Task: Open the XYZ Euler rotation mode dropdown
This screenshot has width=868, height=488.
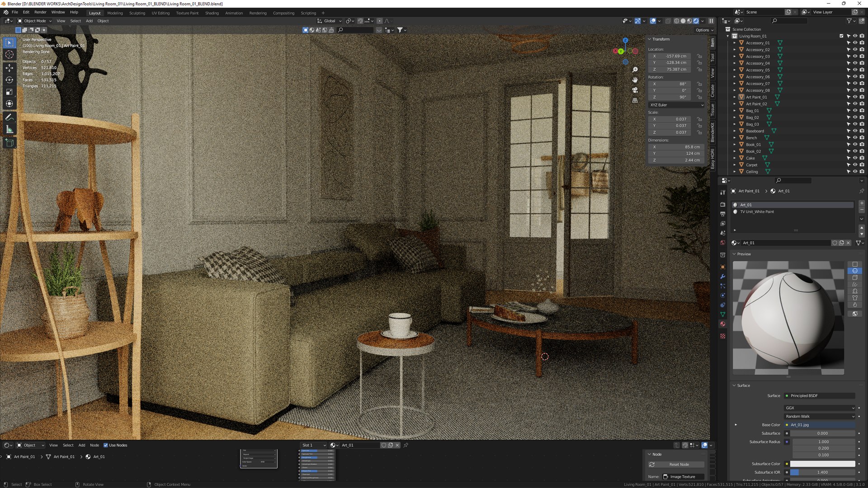Action: pos(676,105)
